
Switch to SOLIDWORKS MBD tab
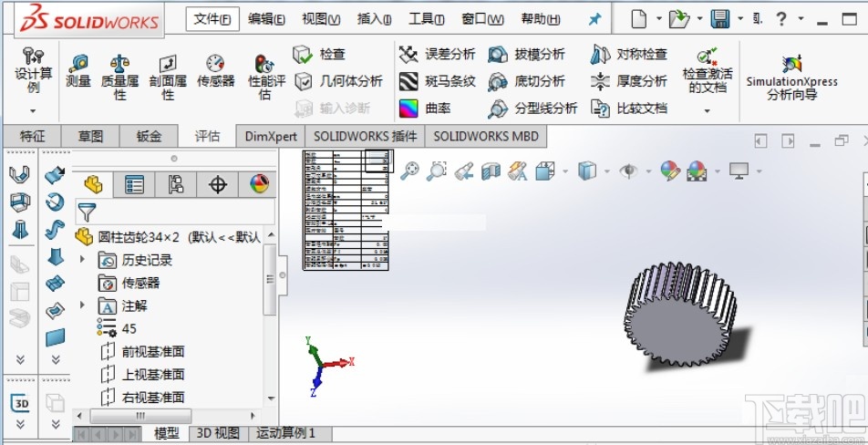pos(486,136)
